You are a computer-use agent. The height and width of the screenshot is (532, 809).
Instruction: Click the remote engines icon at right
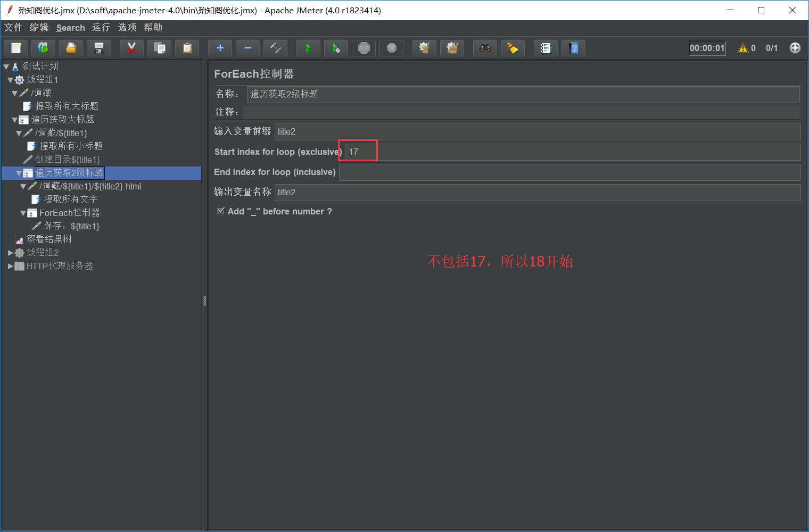(x=795, y=48)
